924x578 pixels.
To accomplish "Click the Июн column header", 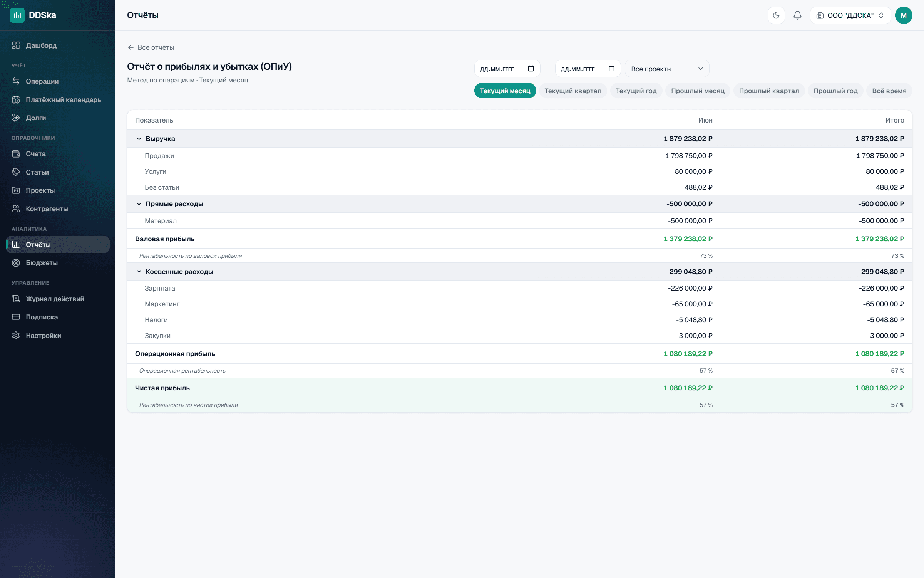I will pos(705,120).
